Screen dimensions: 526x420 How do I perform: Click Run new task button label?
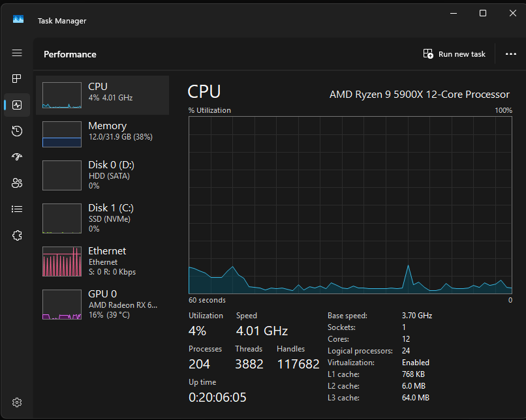462,54
